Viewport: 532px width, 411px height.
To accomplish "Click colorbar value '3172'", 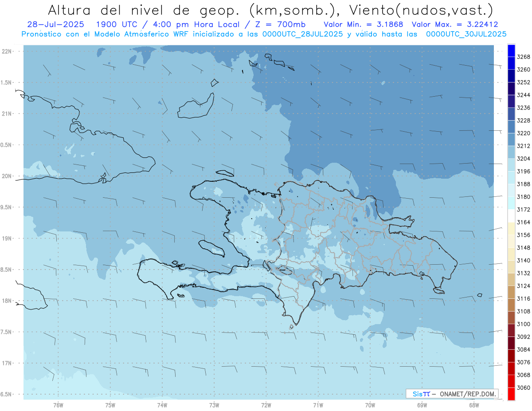I will [524, 209].
